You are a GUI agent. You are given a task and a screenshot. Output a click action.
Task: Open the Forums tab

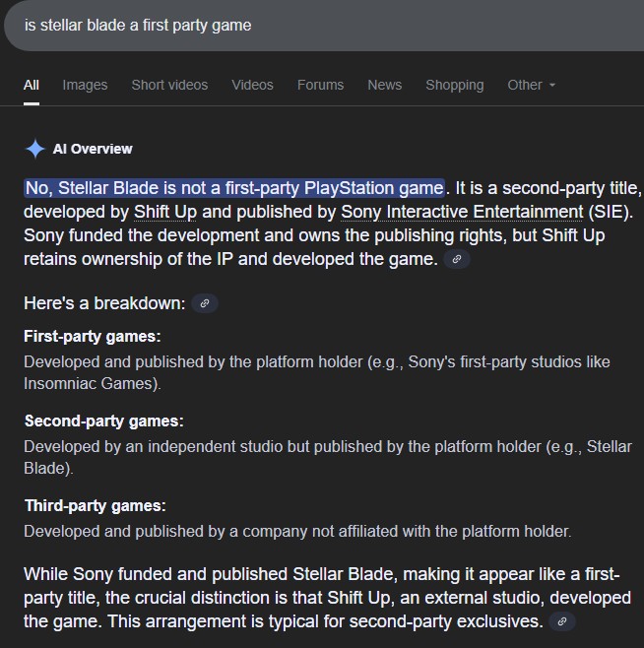[320, 85]
